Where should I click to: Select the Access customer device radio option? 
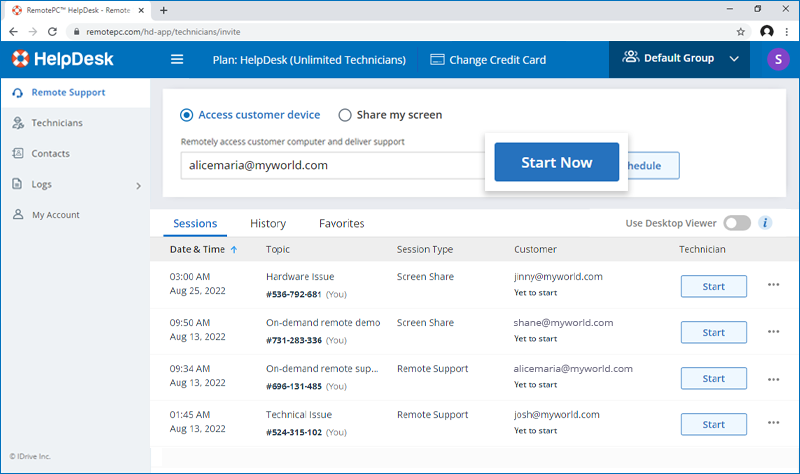[x=187, y=115]
